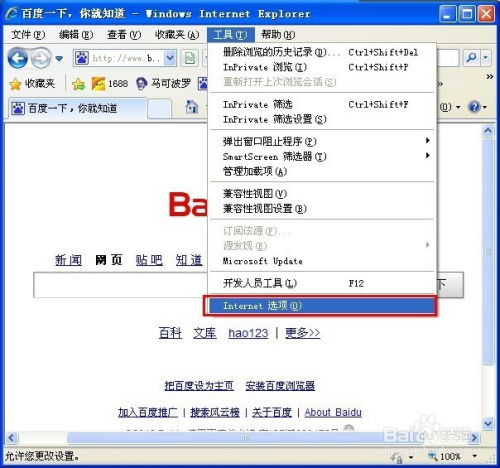Click the search magnifier icon

coord(471,58)
